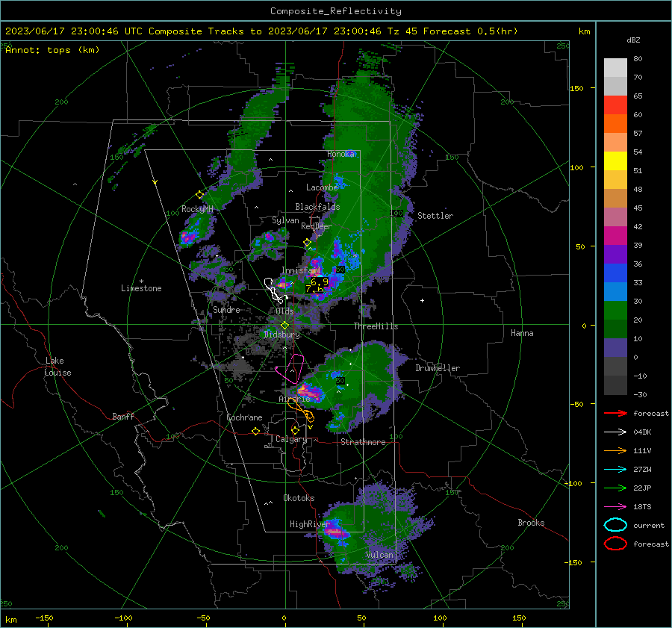Image resolution: width=672 pixels, height=628 pixels.
Task: Click the cyan current ellipse icon
Action: 615,525
